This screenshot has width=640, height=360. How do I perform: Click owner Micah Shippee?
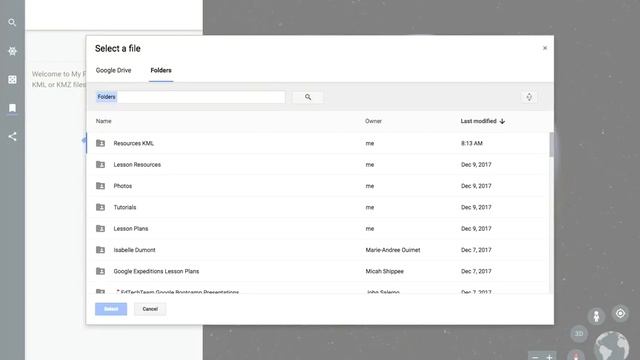[384, 271]
